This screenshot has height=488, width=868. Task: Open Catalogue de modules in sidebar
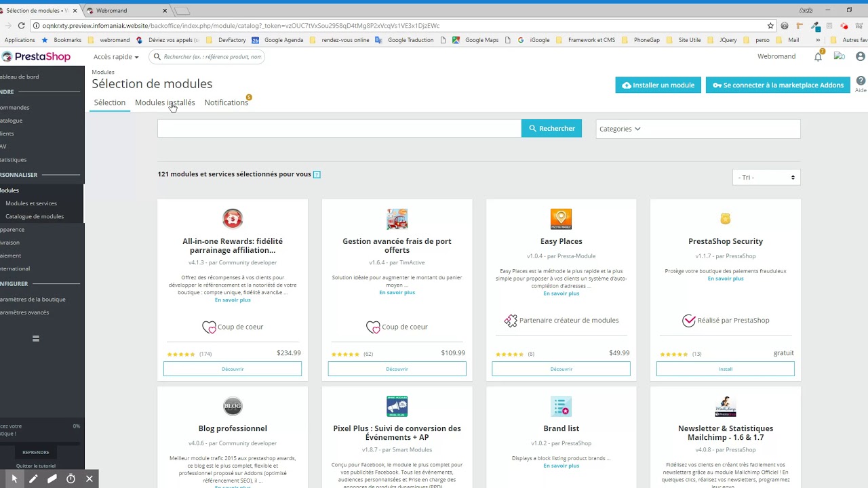[x=35, y=217]
